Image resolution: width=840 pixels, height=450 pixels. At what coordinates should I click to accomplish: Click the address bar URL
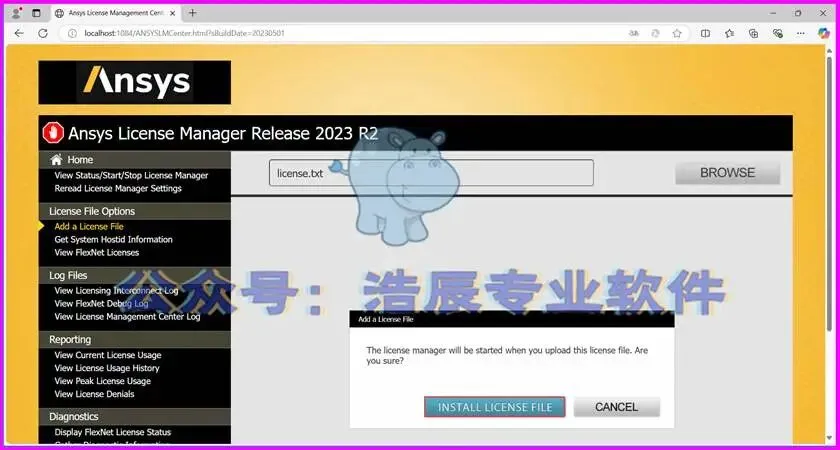(x=184, y=33)
